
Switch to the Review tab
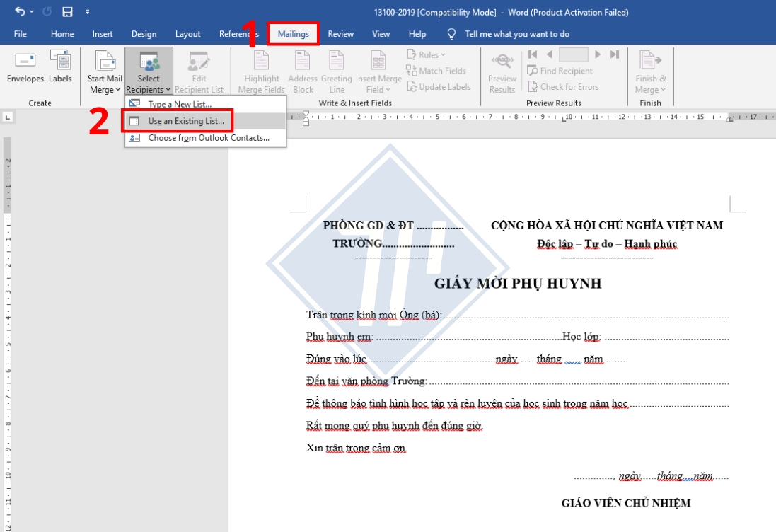tap(343, 33)
